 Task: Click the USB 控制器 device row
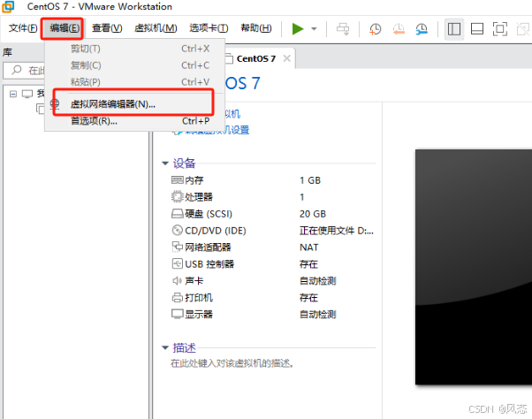coord(272,264)
